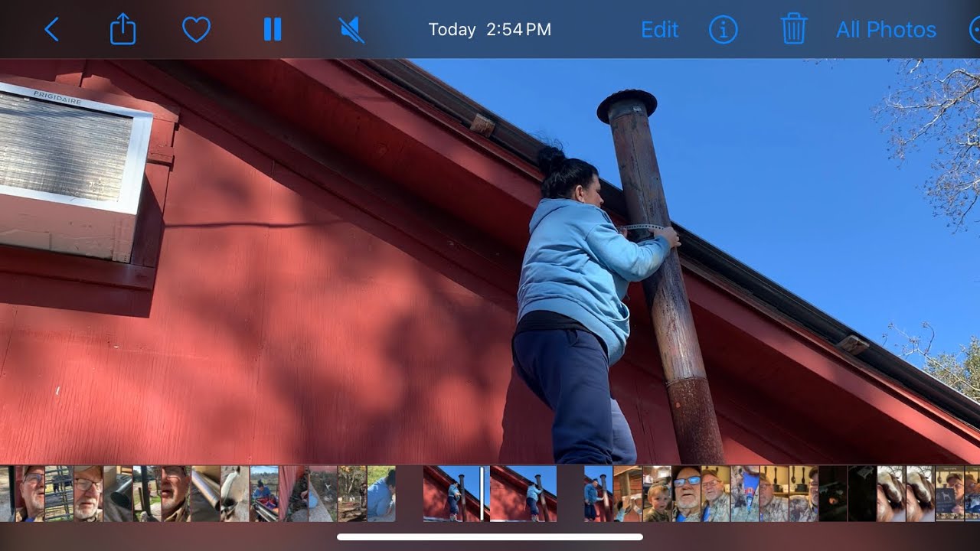Open the stovepipe close-up thumbnail
The image size is (980, 551).
tap(206, 494)
